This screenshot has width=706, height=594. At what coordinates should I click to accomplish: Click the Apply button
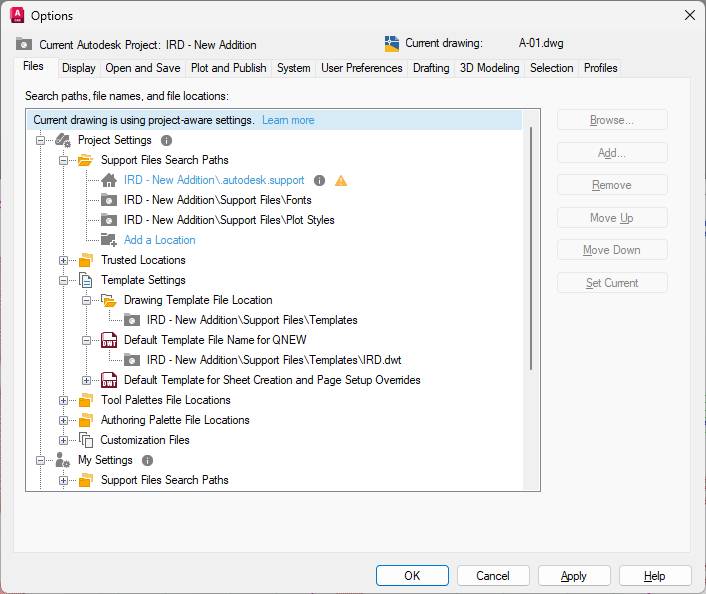click(x=574, y=576)
